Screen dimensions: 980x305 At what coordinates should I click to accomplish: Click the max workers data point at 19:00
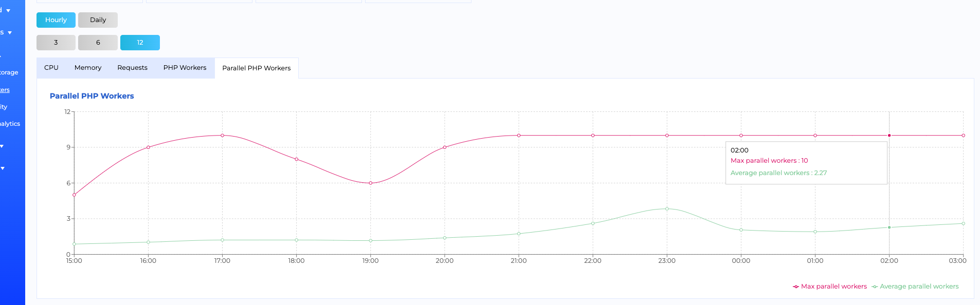371,183
